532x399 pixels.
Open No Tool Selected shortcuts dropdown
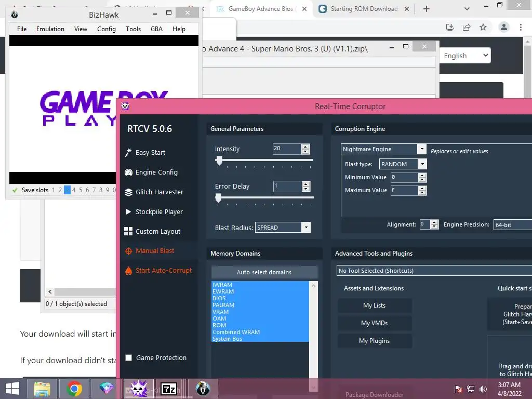point(434,270)
